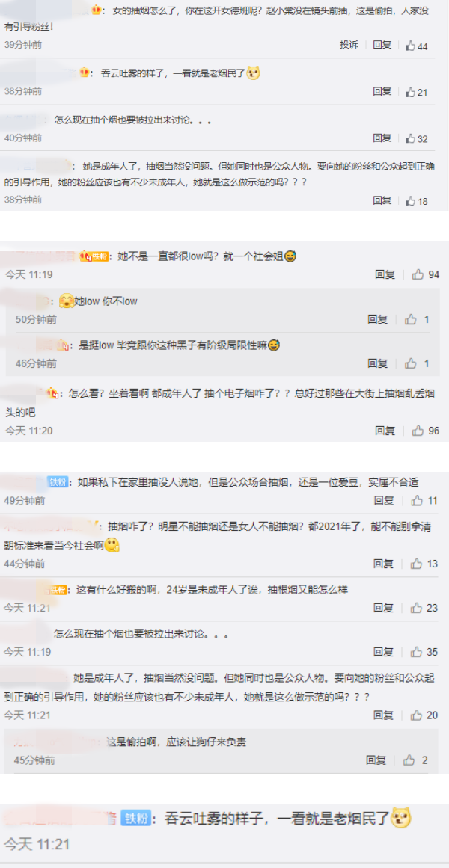Click 回复 next to 11 likes
This screenshot has width=449, height=868.
tap(384, 500)
